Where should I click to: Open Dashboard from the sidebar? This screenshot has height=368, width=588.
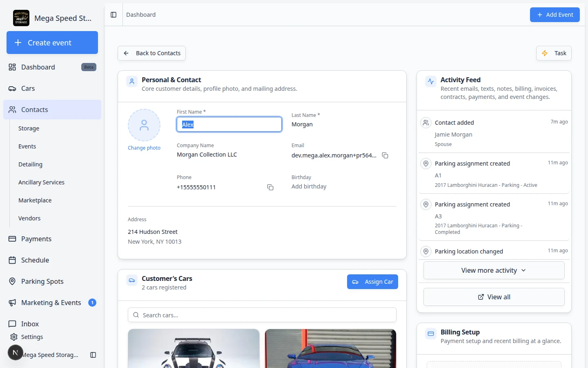[52, 67]
